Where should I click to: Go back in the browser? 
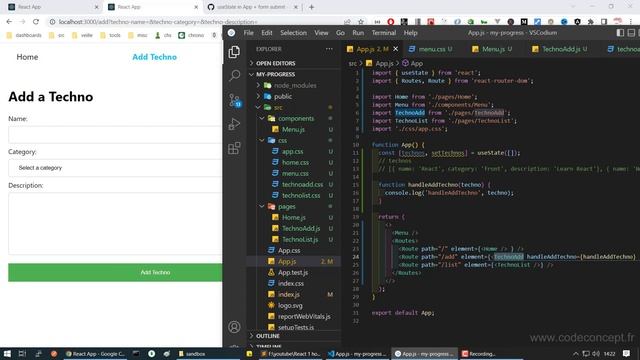point(9,22)
